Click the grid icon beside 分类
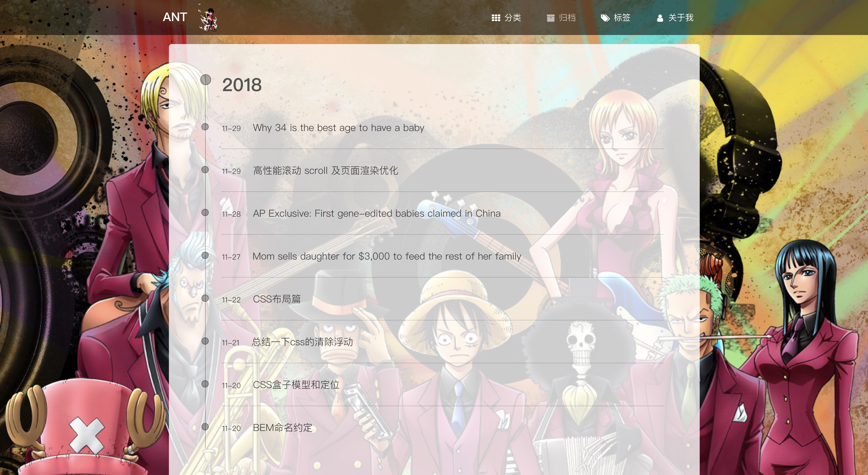The image size is (868, 475). (496, 18)
